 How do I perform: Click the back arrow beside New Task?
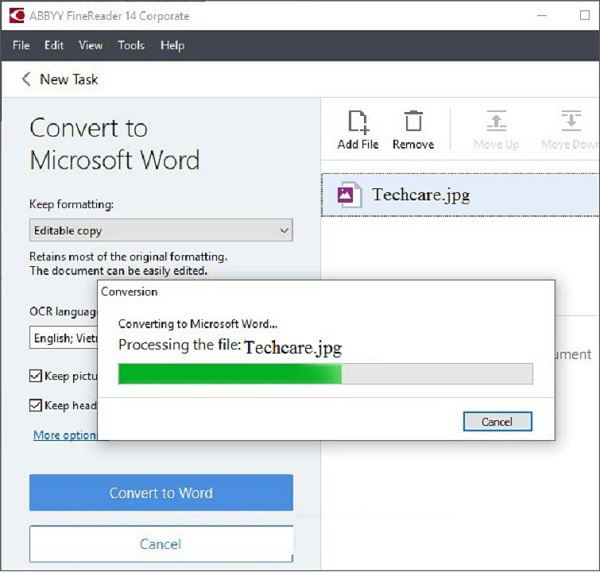click(x=24, y=79)
